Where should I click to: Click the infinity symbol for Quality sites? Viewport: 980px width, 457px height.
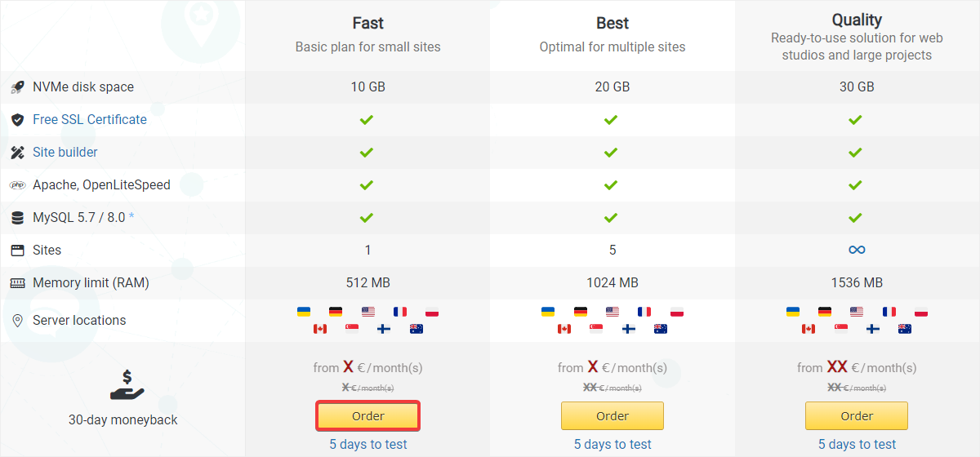click(857, 250)
